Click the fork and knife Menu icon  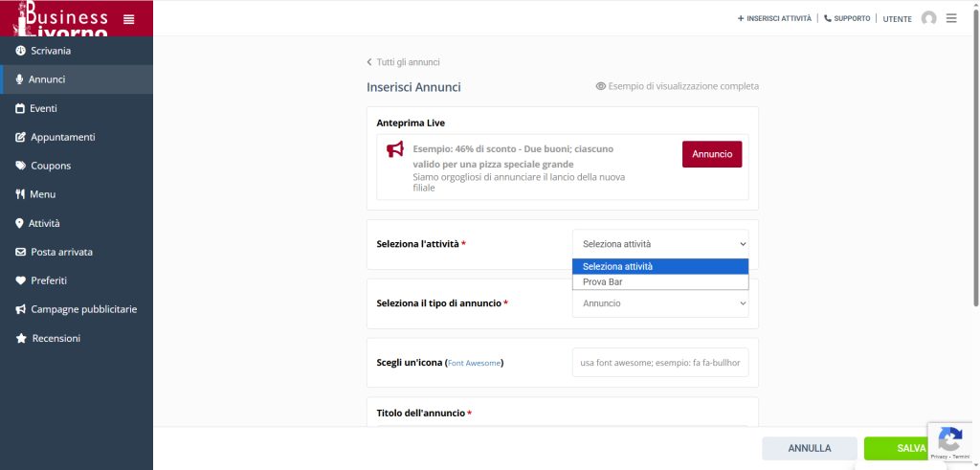click(20, 194)
